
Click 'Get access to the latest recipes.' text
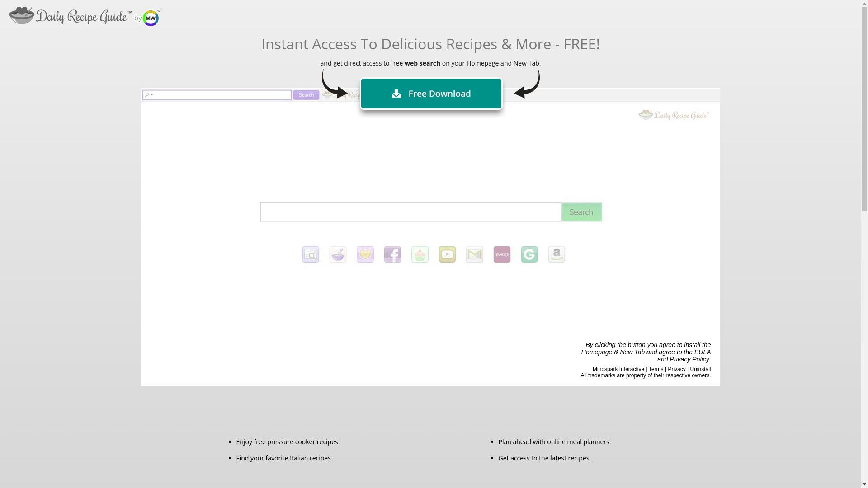(x=544, y=458)
